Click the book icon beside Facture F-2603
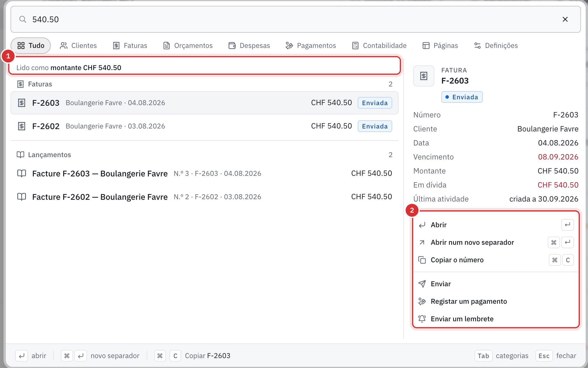 22,173
